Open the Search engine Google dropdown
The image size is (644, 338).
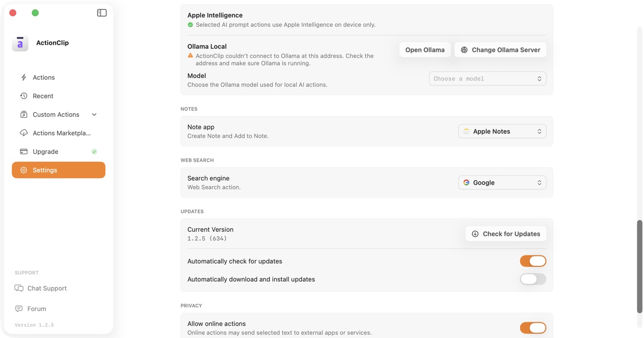tap(502, 183)
